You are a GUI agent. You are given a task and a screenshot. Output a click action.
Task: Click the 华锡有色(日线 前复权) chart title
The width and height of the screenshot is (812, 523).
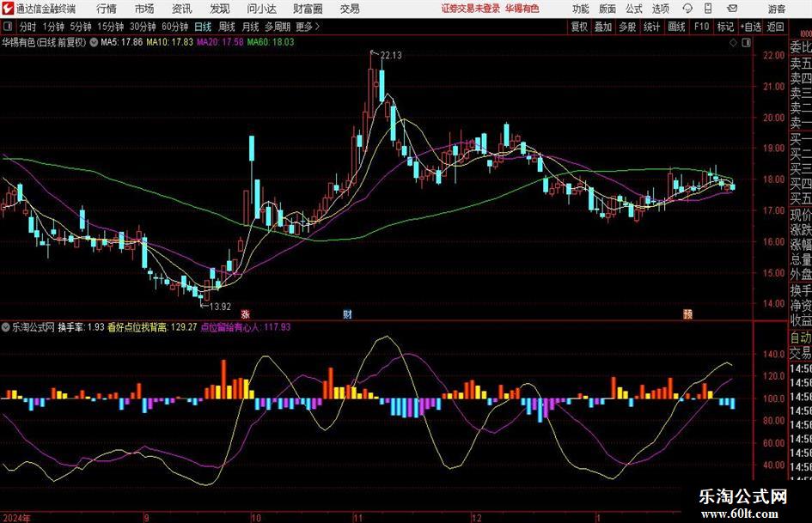pos(44,42)
